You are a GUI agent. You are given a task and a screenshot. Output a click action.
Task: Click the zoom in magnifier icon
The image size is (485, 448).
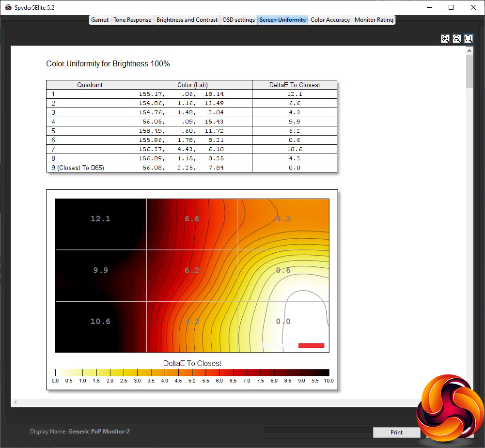pyautogui.click(x=445, y=39)
